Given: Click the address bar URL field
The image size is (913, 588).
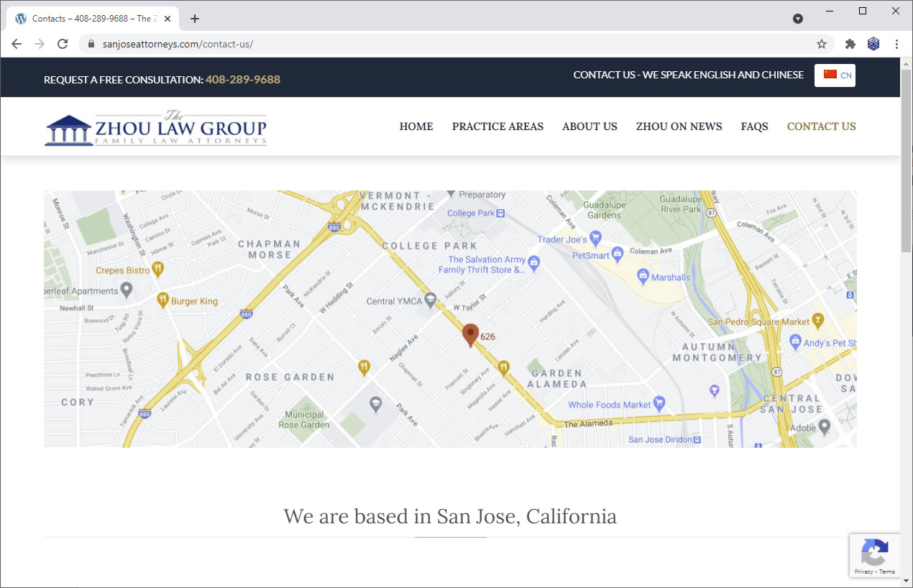Looking at the screenshot, I should click(431, 44).
